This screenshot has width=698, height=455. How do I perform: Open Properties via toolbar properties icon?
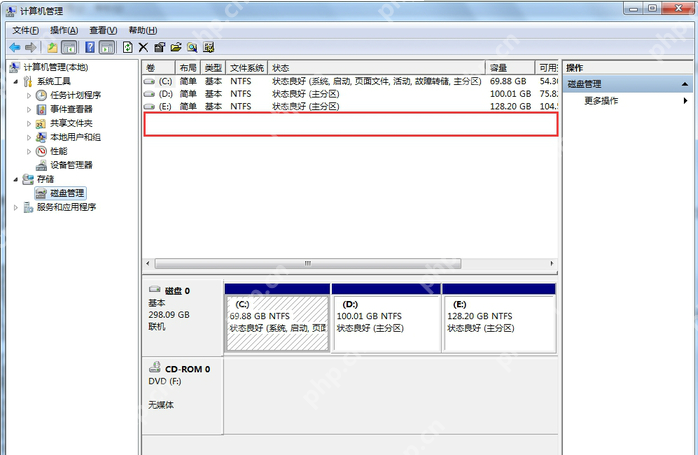click(x=159, y=47)
